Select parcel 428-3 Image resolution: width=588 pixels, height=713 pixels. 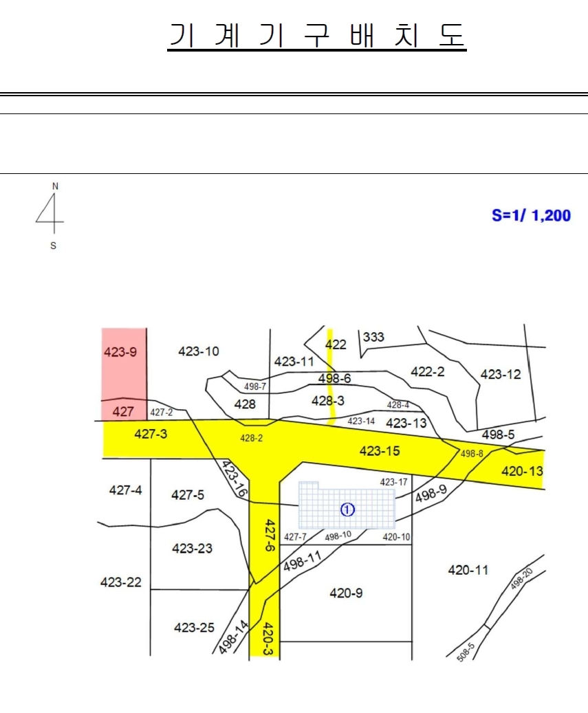tap(328, 401)
